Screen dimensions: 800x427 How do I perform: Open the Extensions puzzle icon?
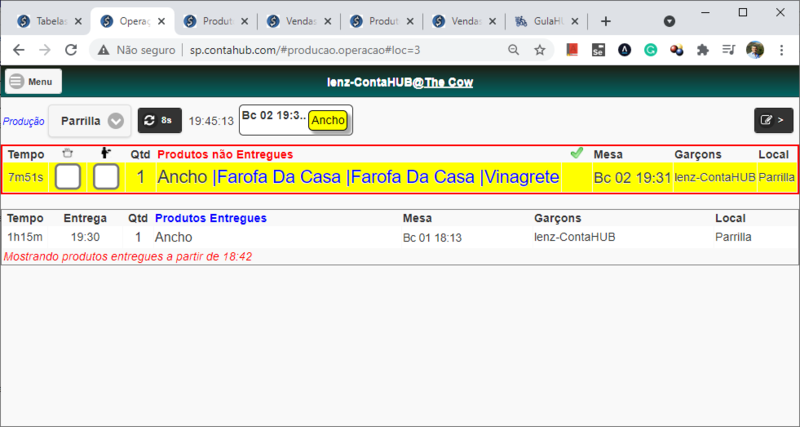pyautogui.click(x=703, y=50)
